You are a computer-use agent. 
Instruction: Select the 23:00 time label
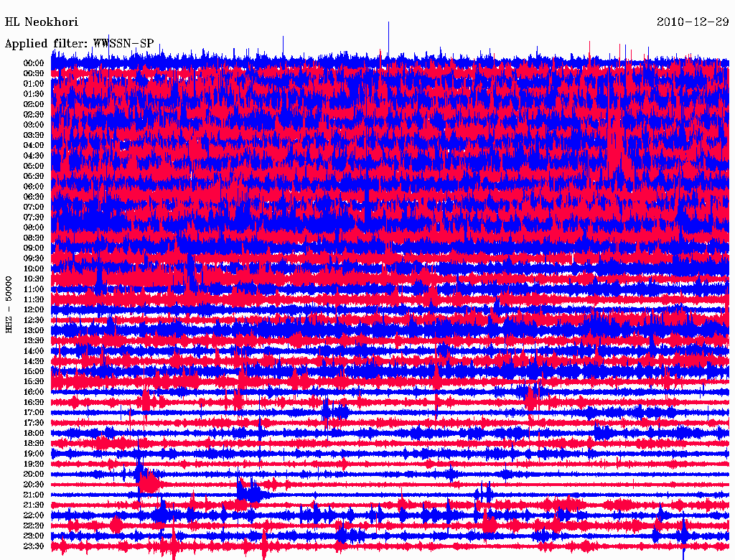click(x=34, y=536)
